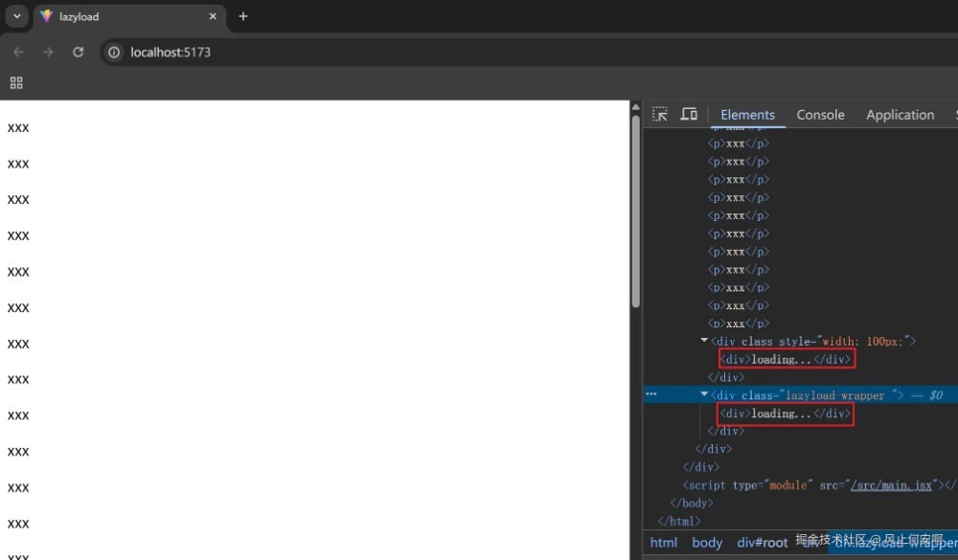
Task: Collapse the lazyload wrapper div node
Action: click(705, 394)
